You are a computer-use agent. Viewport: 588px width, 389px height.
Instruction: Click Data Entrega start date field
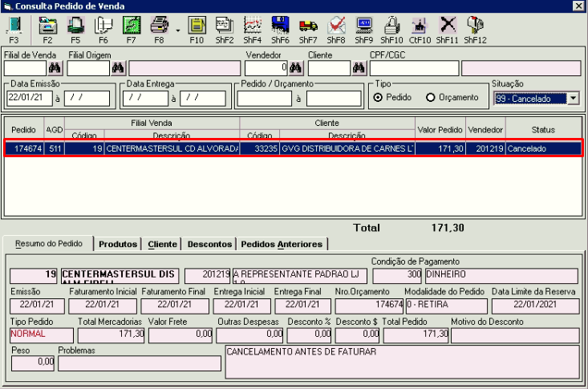coord(145,99)
